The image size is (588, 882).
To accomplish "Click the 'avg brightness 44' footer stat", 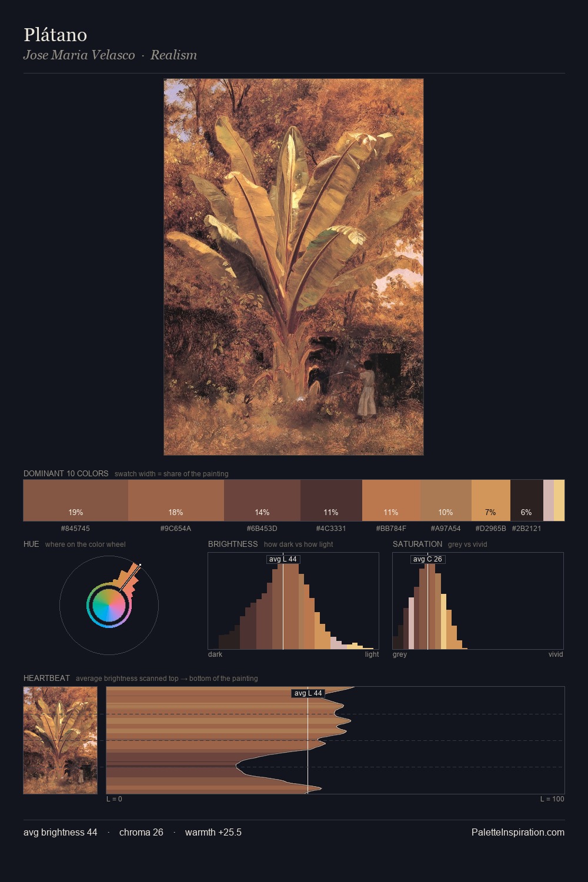I will tap(61, 833).
